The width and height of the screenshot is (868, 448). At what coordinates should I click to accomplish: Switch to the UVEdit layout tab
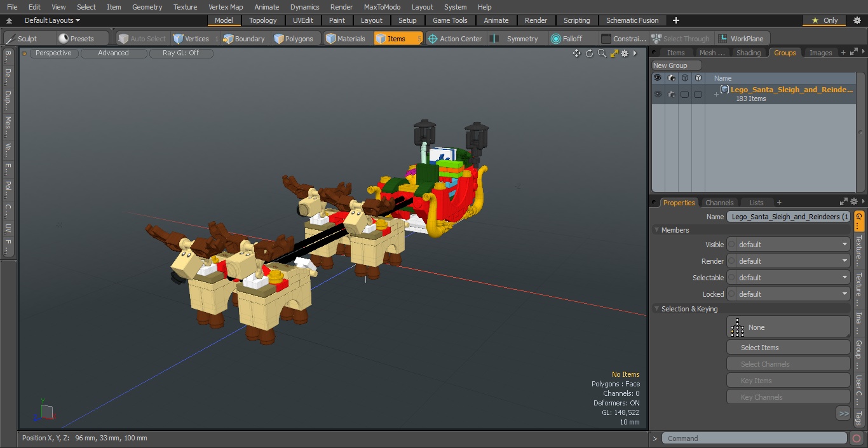coord(303,20)
